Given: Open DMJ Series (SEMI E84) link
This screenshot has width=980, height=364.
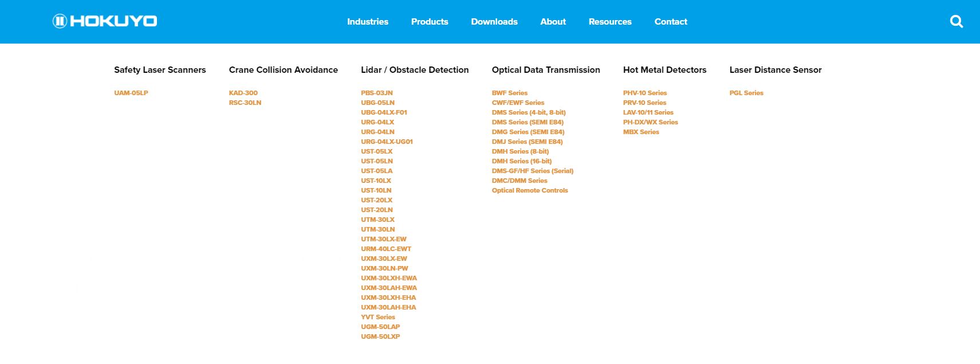Looking at the screenshot, I should [528, 142].
